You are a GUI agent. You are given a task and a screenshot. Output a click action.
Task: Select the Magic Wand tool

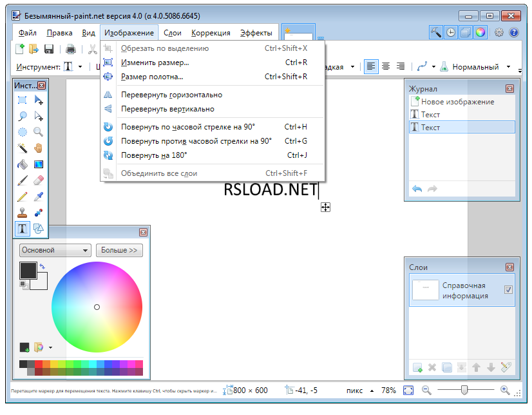click(x=23, y=148)
